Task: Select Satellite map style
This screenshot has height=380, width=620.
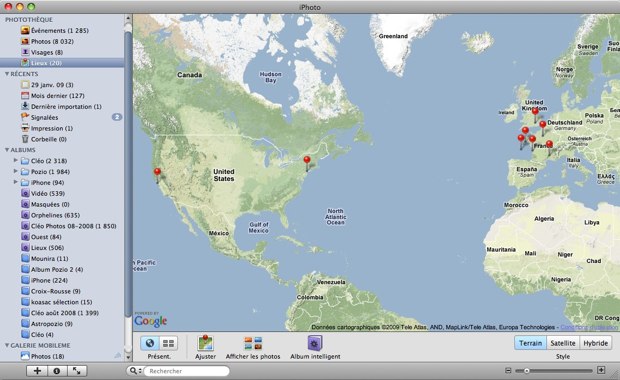Action: pos(563,343)
